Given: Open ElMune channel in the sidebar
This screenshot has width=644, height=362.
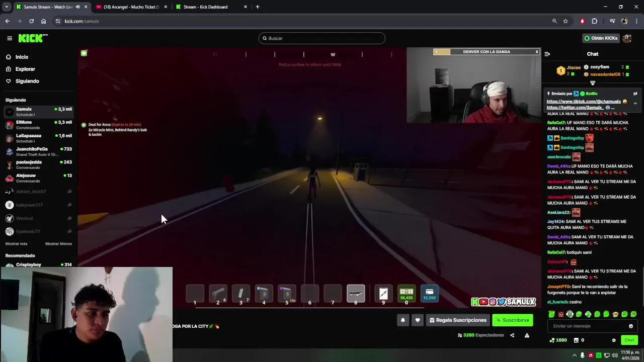Looking at the screenshot, I should tap(39, 125).
